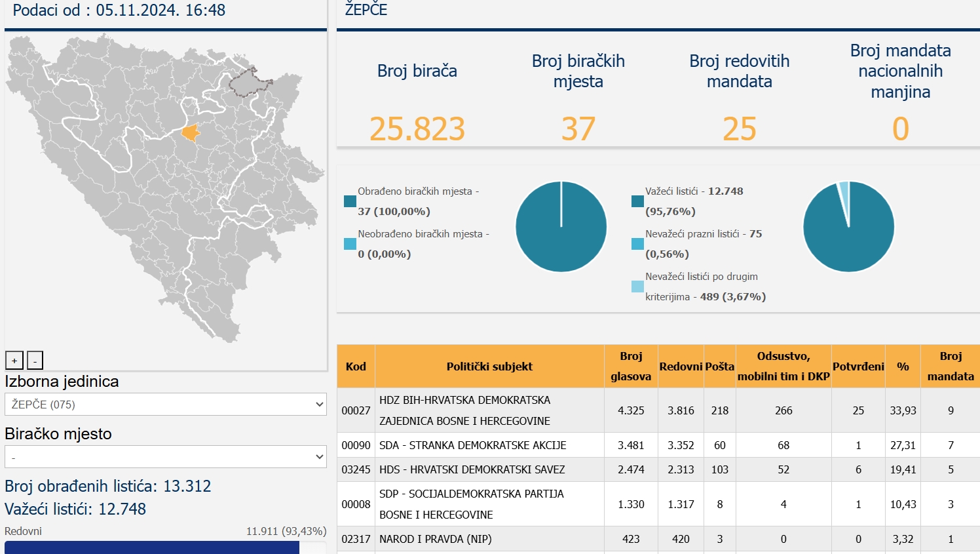This screenshot has width=980, height=554.
Task: Click Odsustvo value 266 in HDZ BIH row
Action: (783, 410)
